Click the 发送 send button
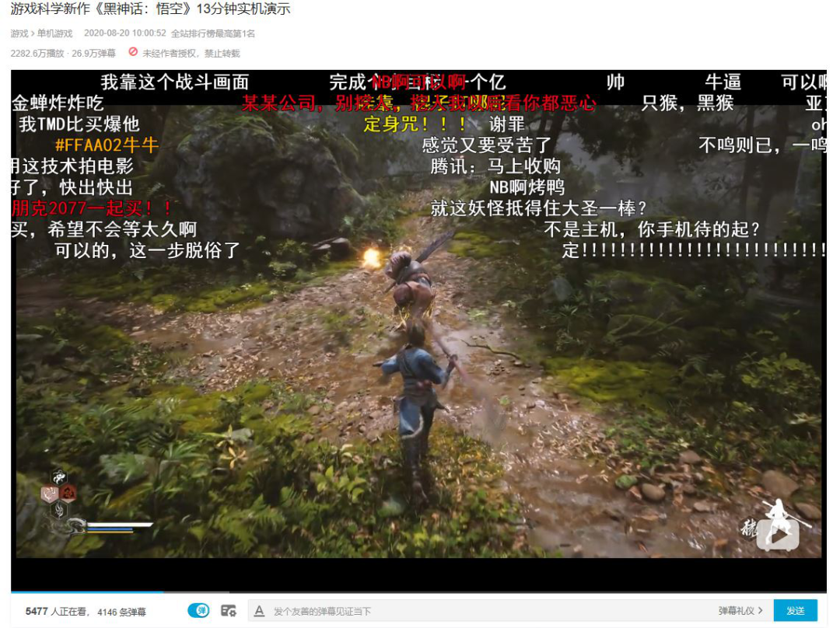This screenshot has height=628, width=840. (796, 611)
